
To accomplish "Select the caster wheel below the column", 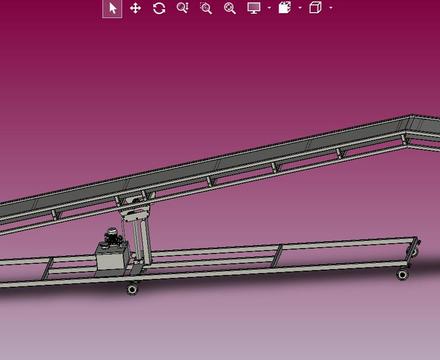I will 132,289.
